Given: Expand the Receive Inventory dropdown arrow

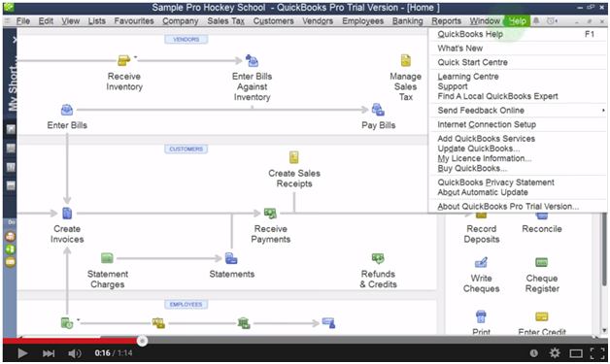Looking at the screenshot, I should (135, 57).
